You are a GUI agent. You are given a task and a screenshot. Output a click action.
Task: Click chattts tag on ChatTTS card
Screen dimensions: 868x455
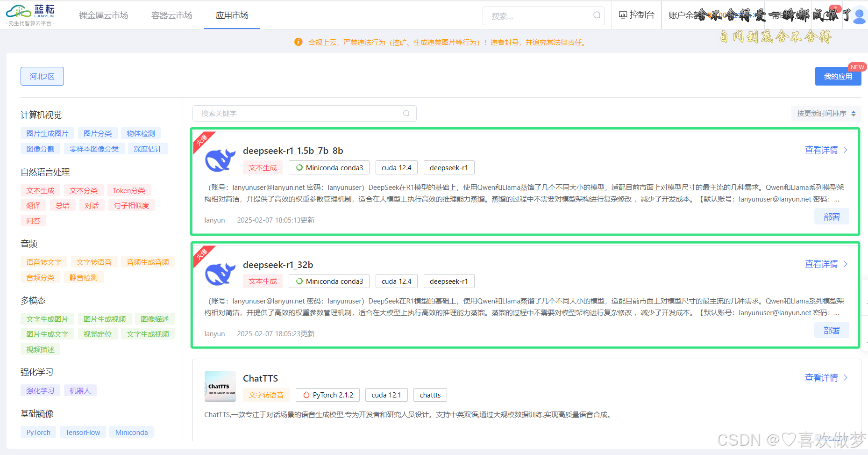click(x=430, y=395)
